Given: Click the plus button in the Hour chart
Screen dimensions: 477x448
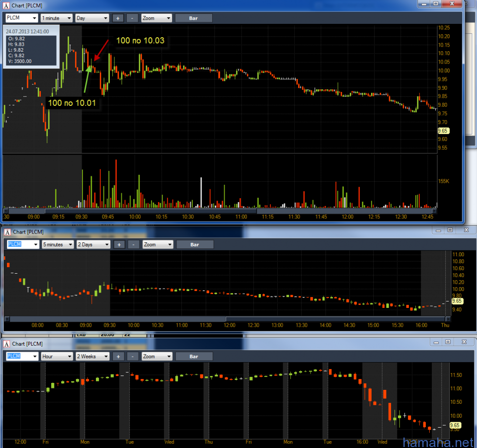Looking at the screenshot, I should coord(118,356).
